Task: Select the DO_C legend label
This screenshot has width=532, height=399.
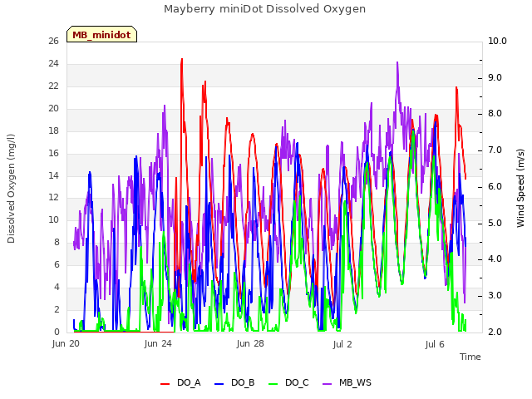Action: click(x=297, y=382)
